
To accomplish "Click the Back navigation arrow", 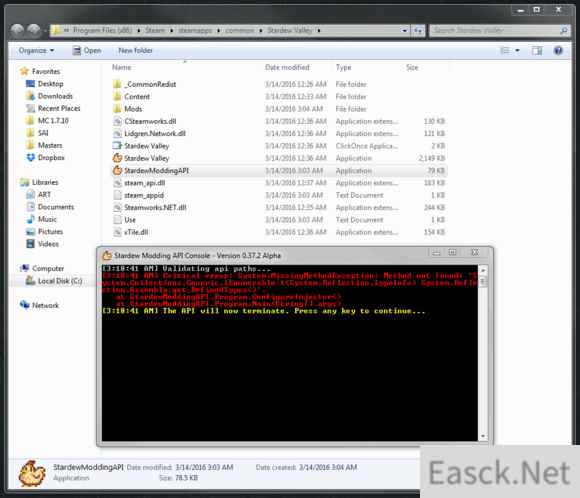I will [17, 30].
